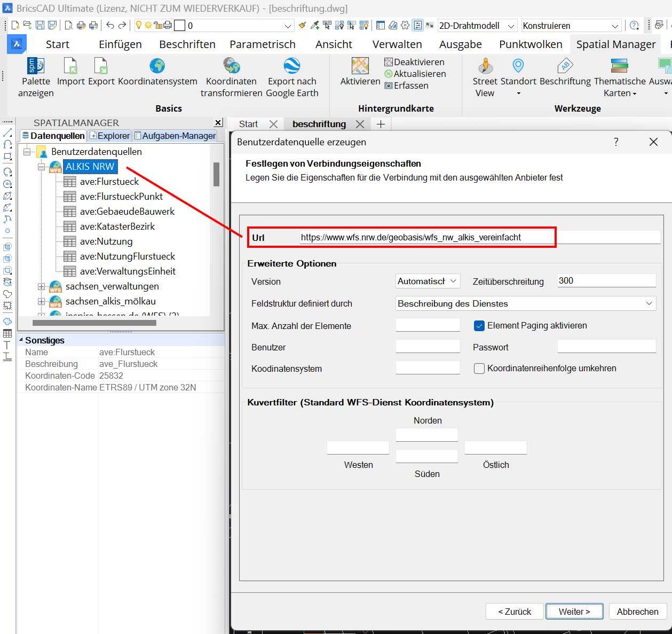The height and width of the screenshot is (634, 672).
Task: Switch to the Parametrisch ribbon tab
Action: click(x=263, y=44)
